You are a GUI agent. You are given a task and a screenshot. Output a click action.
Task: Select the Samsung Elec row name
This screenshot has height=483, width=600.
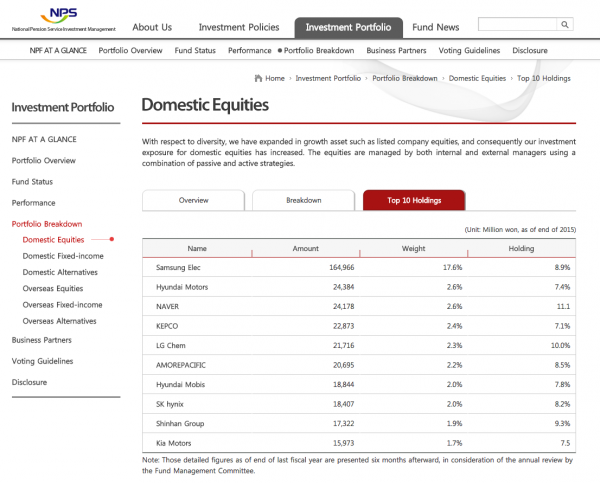click(178, 268)
